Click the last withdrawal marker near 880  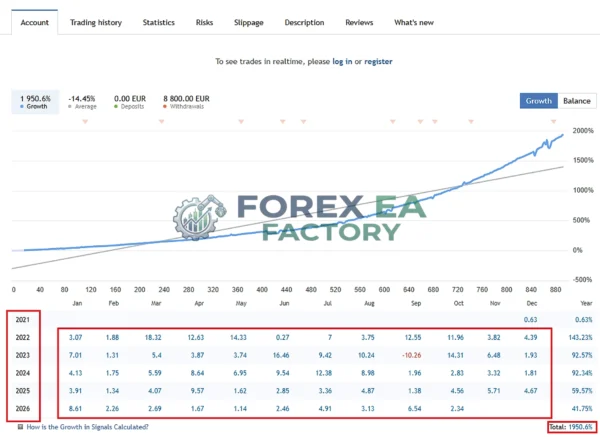pyautogui.click(x=553, y=122)
